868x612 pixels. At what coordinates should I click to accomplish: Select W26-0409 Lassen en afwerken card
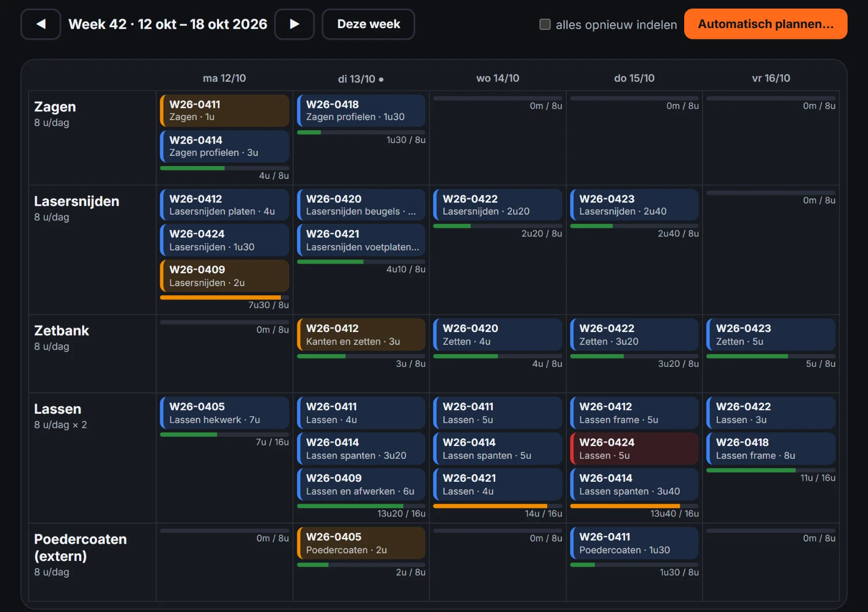click(361, 484)
